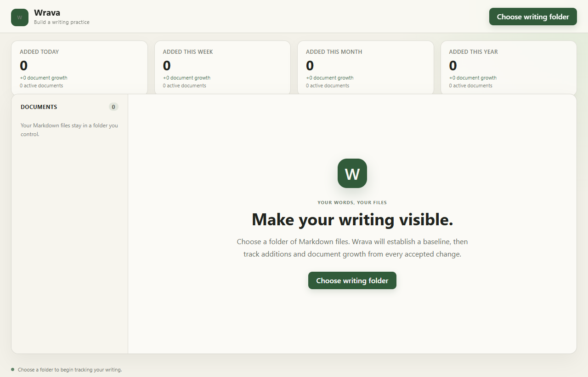Click the Documents count badge showing 0
588x377 pixels.
[113, 107]
